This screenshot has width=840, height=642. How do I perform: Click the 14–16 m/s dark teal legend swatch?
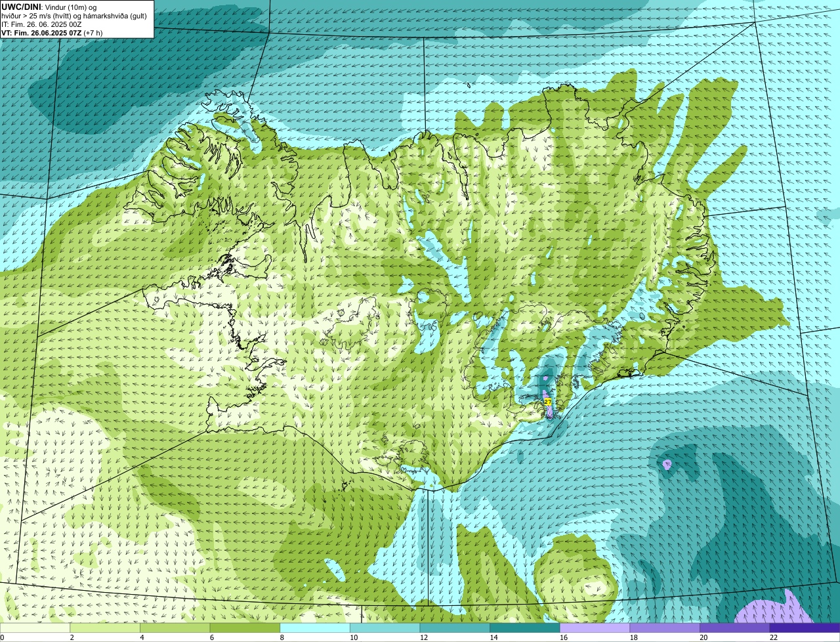click(x=525, y=628)
